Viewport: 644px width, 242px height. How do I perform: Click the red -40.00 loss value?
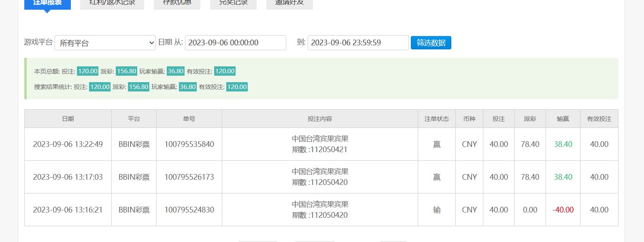coord(563,210)
